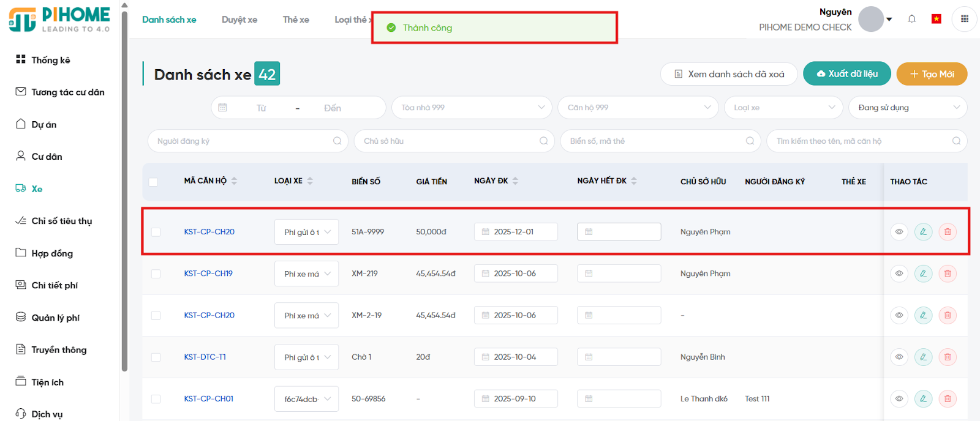980x421 pixels.
Task: Edit the Chờ 1 vehicle entry
Action: (923, 357)
